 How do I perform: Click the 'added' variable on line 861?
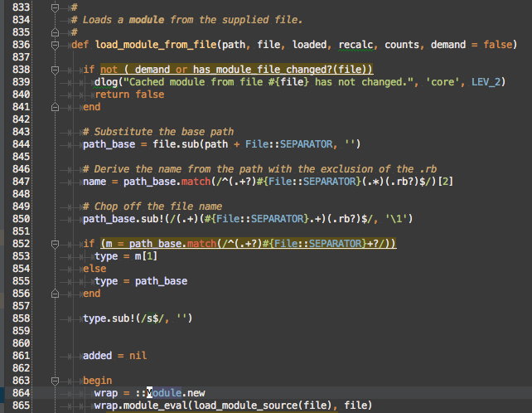(x=98, y=355)
